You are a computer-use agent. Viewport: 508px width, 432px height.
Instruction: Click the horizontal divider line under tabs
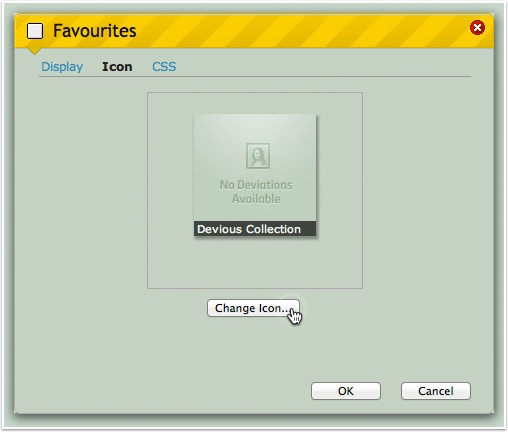255,77
